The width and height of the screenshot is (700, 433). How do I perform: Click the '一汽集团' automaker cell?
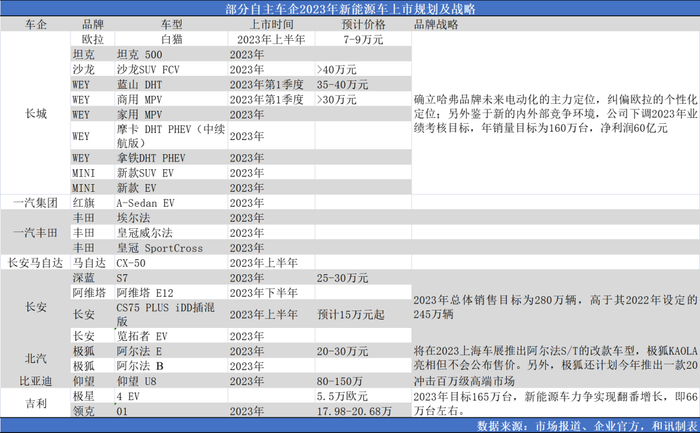[36, 203]
